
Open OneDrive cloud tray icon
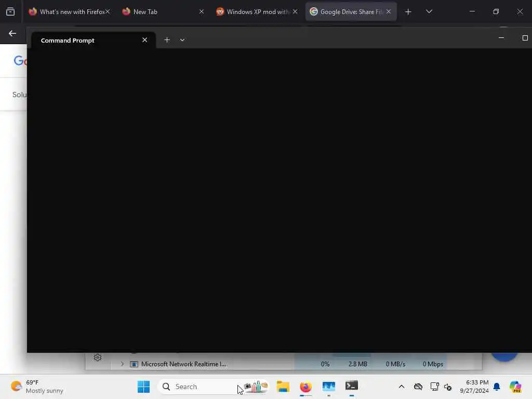[418, 387]
